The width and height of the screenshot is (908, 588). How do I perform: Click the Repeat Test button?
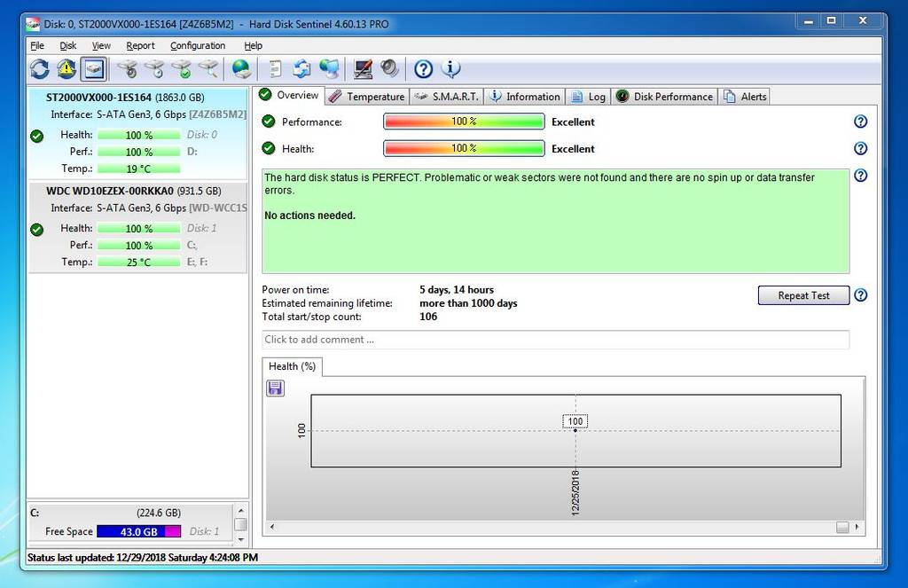[x=803, y=295]
